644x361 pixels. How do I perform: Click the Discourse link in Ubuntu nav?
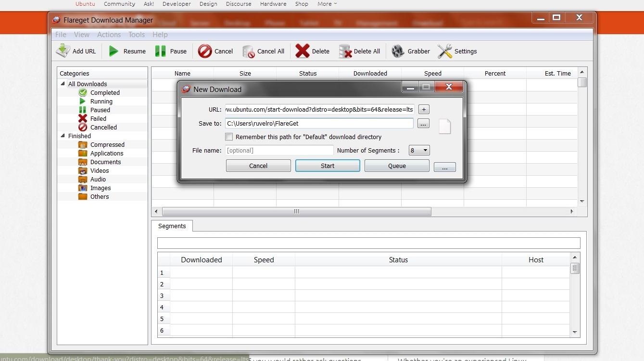pyautogui.click(x=239, y=4)
